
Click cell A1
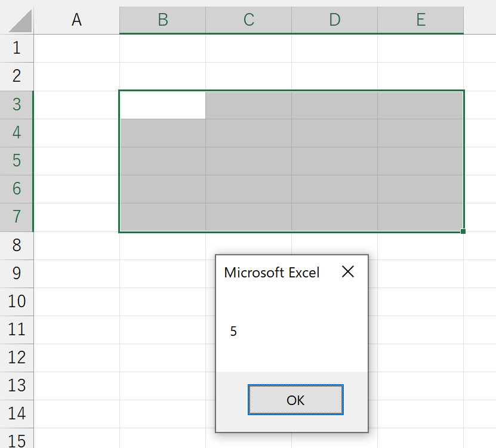(x=76, y=48)
